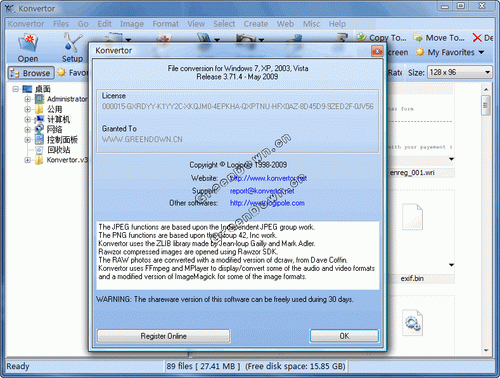Expand the 网络 tree node
This screenshot has height=378, width=500.
point(27,130)
